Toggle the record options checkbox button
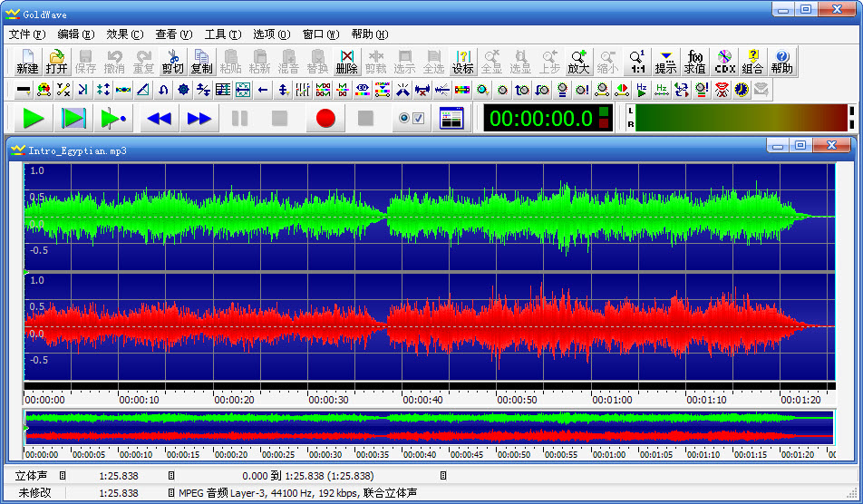 (x=411, y=118)
